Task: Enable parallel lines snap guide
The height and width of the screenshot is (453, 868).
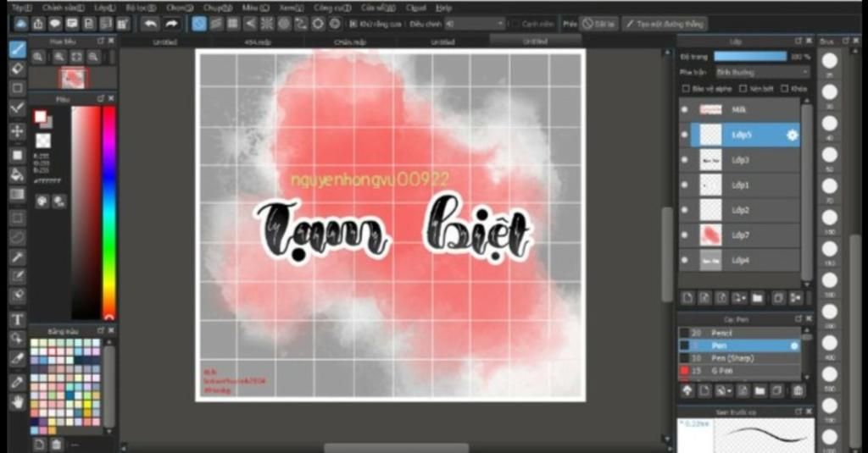Action: click(x=216, y=24)
